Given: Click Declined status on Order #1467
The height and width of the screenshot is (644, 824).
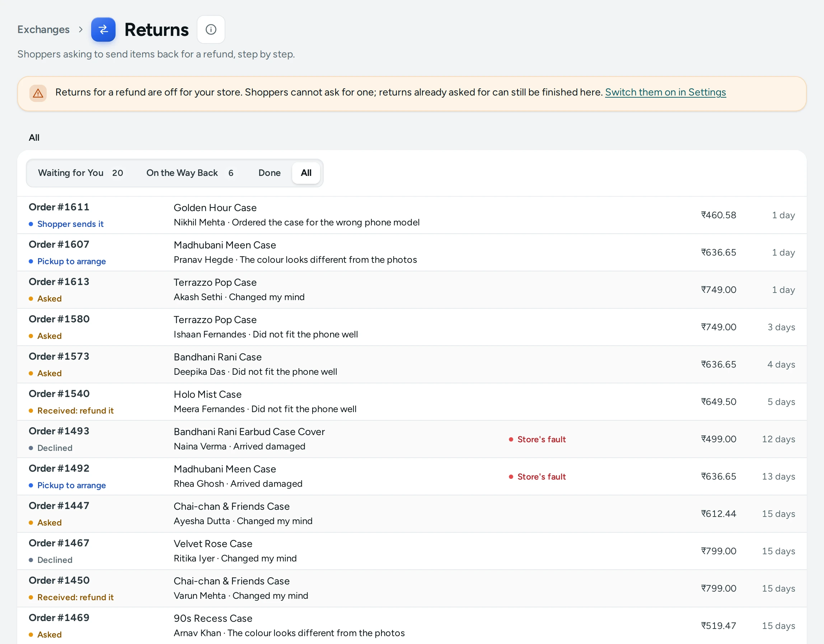Looking at the screenshot, I should click(51, 560).
